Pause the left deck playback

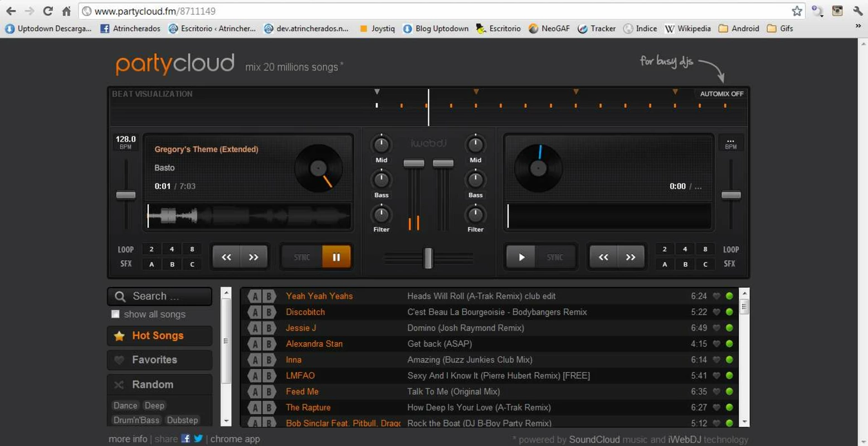pyautogui.click(x=337, y=257)
